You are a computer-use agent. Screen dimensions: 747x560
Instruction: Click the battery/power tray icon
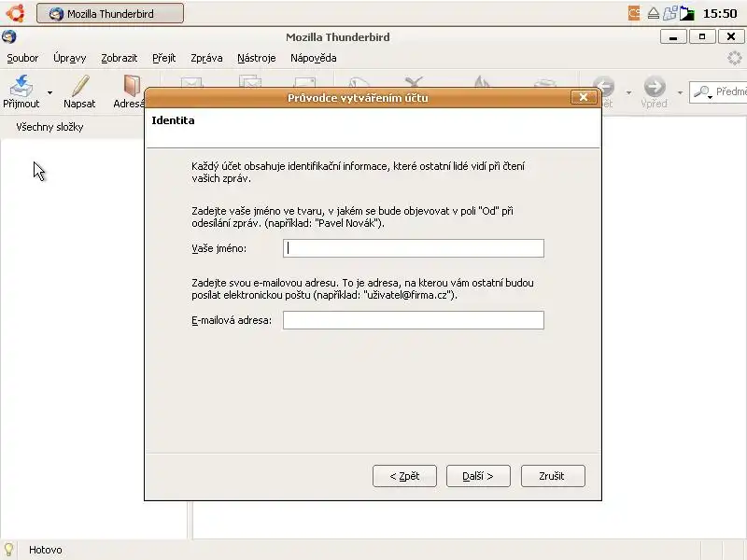[x=687, y=14]
